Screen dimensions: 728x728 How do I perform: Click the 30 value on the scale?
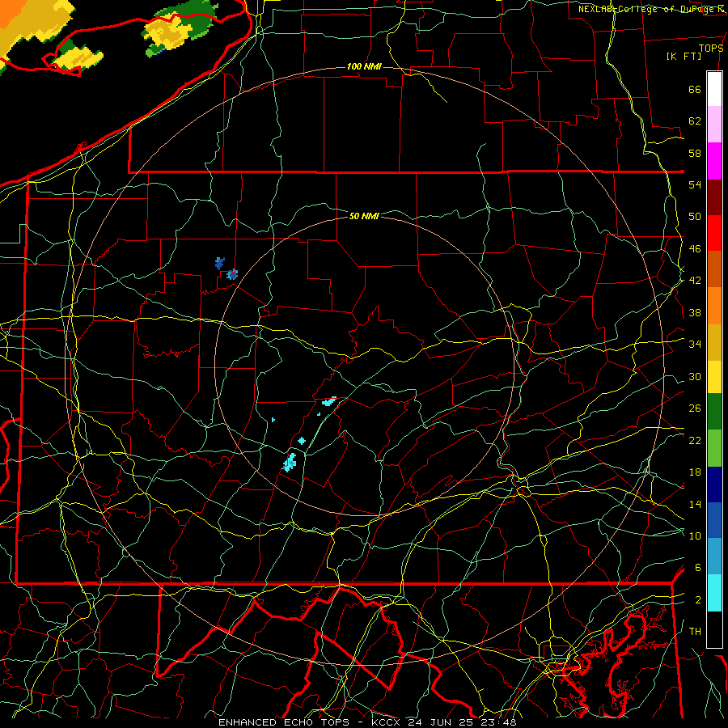click(695, 376)
